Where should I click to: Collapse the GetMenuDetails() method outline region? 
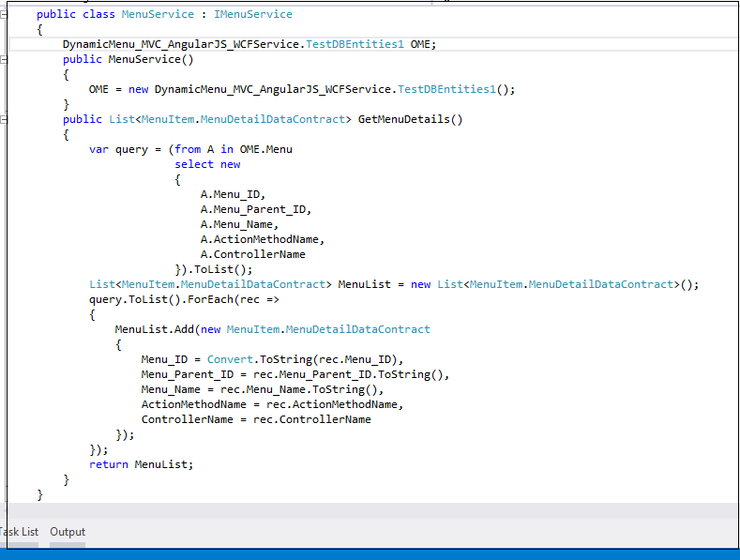pos(4,119)
